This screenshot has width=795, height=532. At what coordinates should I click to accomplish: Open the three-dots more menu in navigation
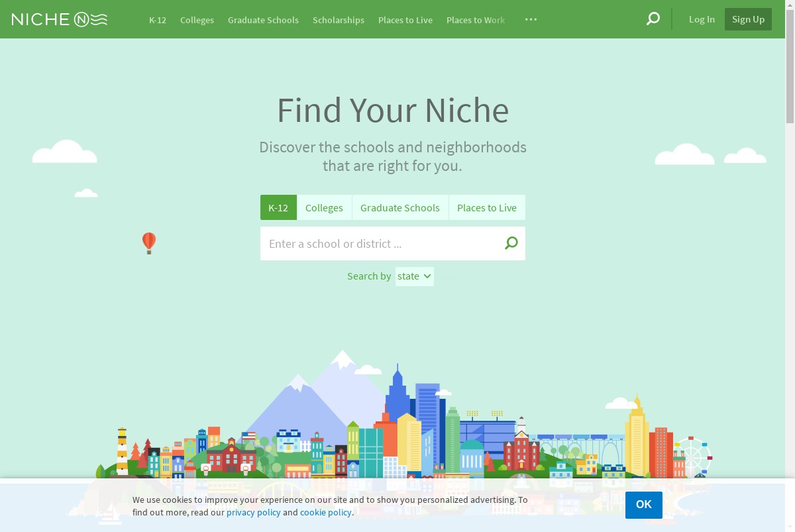click(x=531, y=19)
